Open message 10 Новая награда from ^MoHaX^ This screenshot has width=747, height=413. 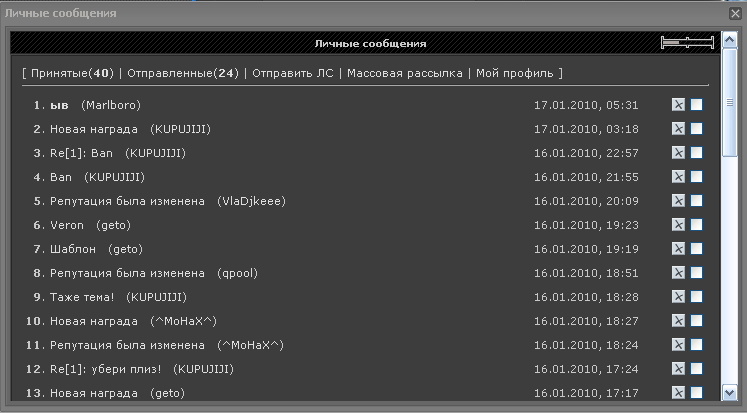click(94, 322)
